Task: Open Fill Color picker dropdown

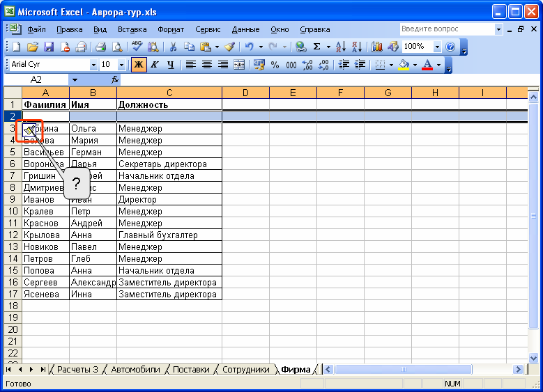Action: 415,65
